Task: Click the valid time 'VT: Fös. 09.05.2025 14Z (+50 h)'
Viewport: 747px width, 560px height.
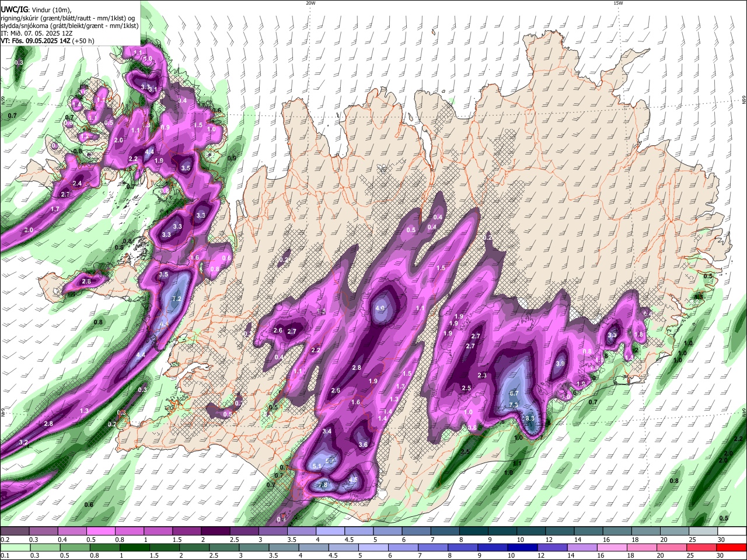Action: [47, 41]
